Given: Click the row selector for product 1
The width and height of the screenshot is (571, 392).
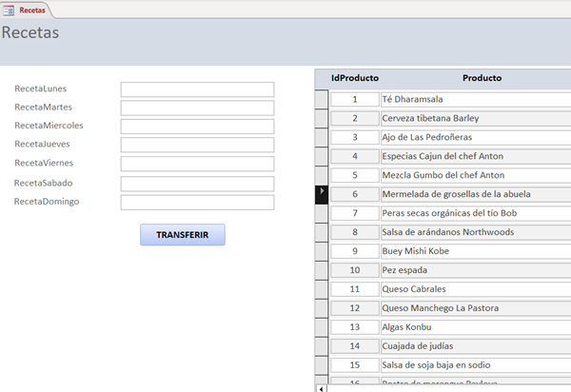Looking at the screenshot, I should pos(322,99).
